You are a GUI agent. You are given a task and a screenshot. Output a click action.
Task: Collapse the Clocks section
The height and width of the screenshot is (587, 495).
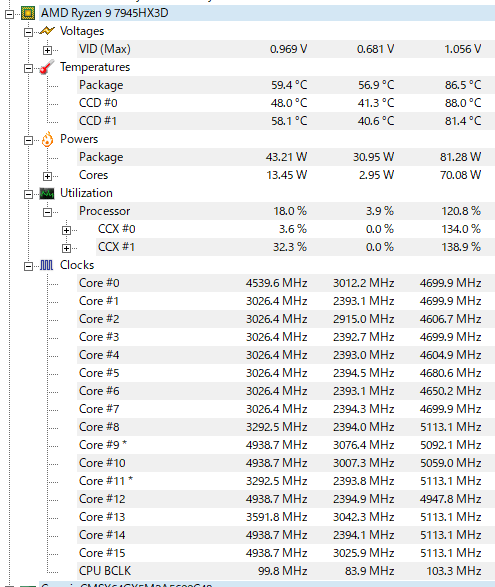[28, 266]
